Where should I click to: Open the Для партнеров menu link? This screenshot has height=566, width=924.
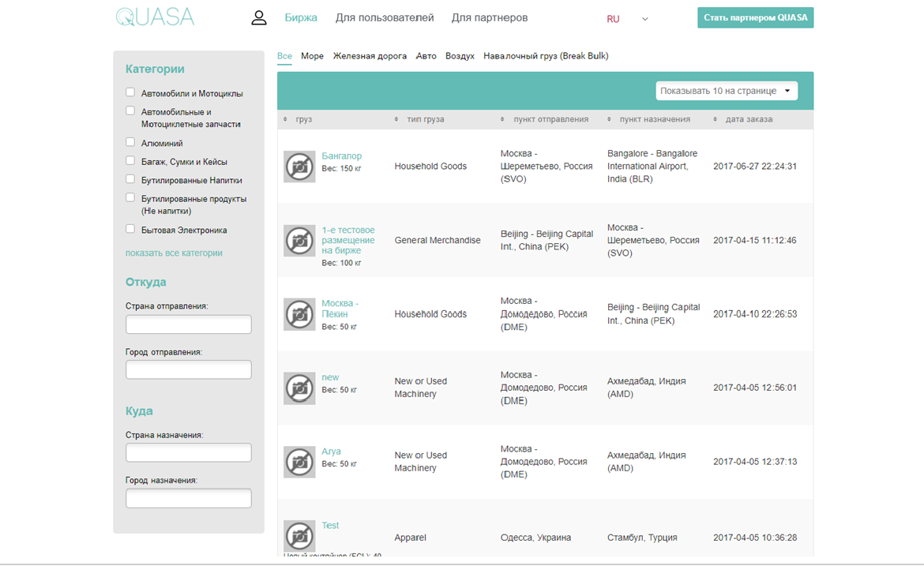[490, 17]
